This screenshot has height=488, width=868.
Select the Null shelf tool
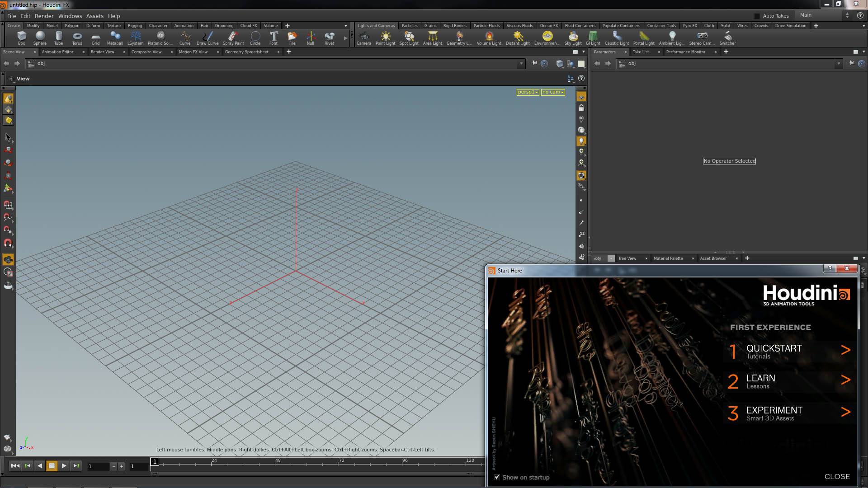tap(311, 38)
